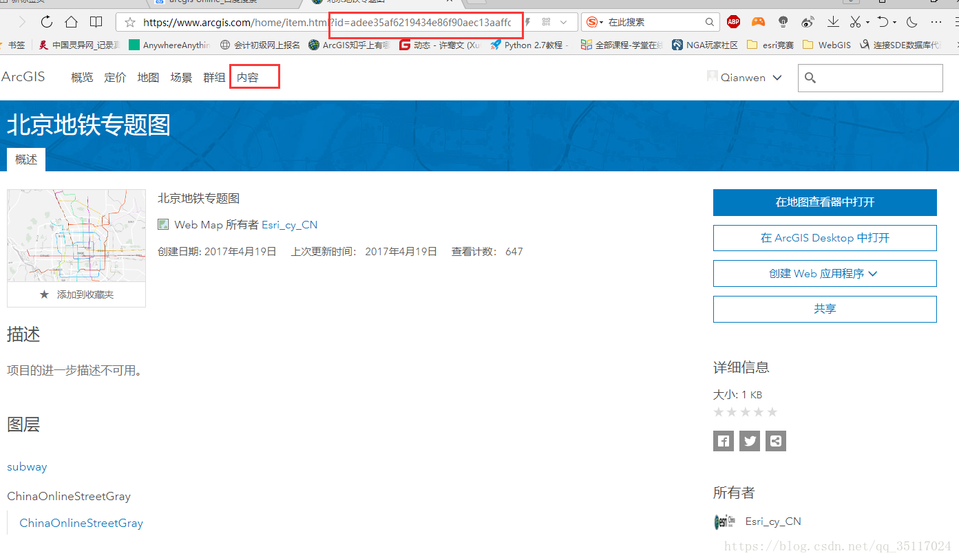Open the indented ChinaOnlineStreetGray sublayer link
The width and height of the screenshot is (959, 560).
(81, 523)
